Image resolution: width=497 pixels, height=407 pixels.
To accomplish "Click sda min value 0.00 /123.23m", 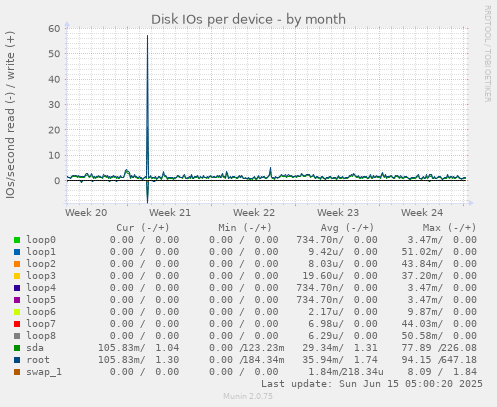I will 247,348.
